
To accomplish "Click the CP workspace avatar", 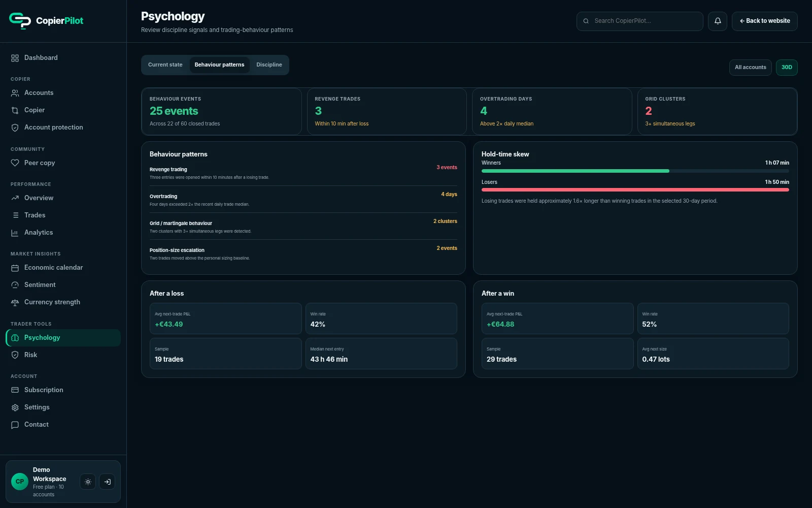I will pyautogui.click(x=20, y=482).
